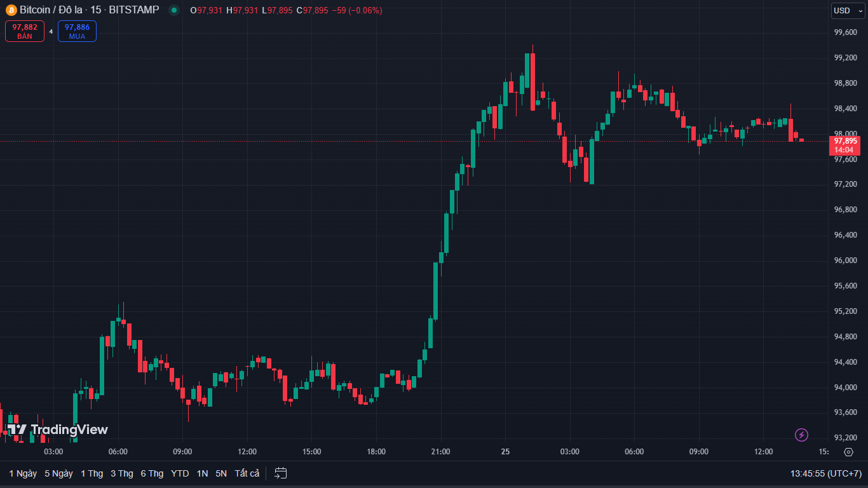Click the H97,931 high value
Image resolution: width=868 pixels, height=488 pixels.
click(x=242, y=10)
